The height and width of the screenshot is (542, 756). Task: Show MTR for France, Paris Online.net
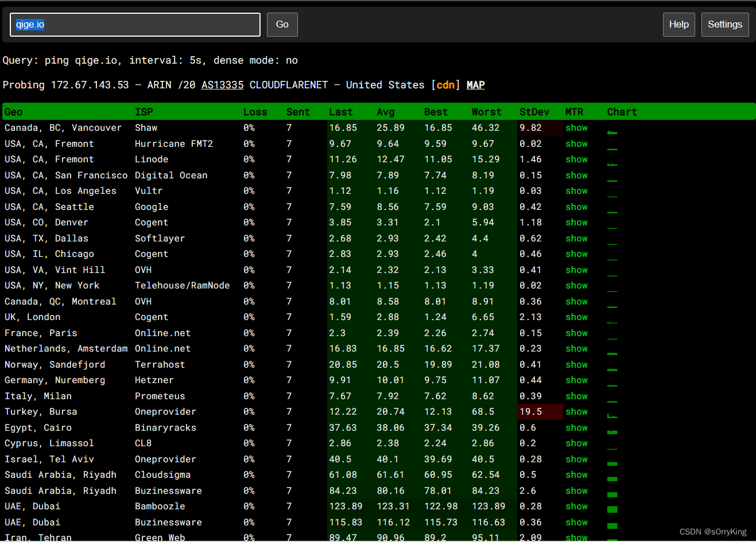point(576,333)
